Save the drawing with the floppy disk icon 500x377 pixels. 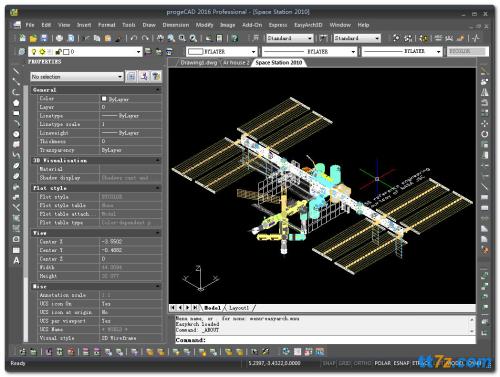[44, 38]
